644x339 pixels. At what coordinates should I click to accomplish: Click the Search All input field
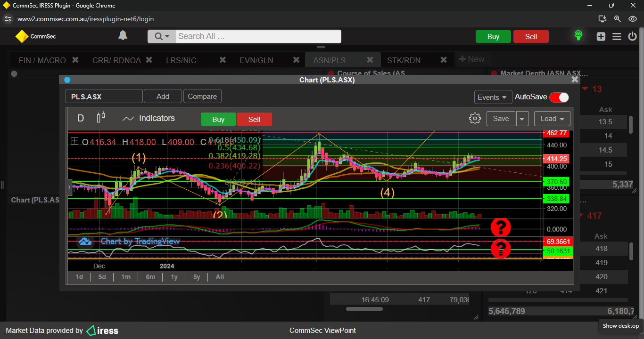[x=258, y=36]
